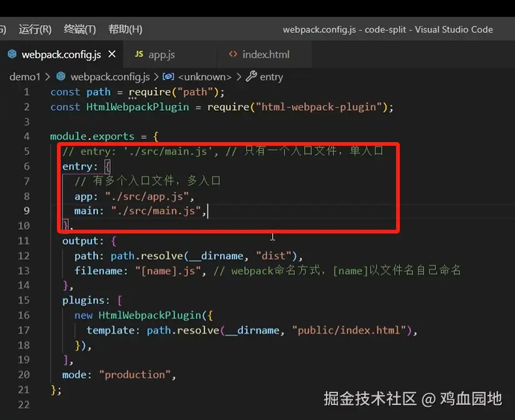Viewport: 515px width, 420px height.
Task: Click the require("path") call on line 1
Action: click(x=173, y=92)
